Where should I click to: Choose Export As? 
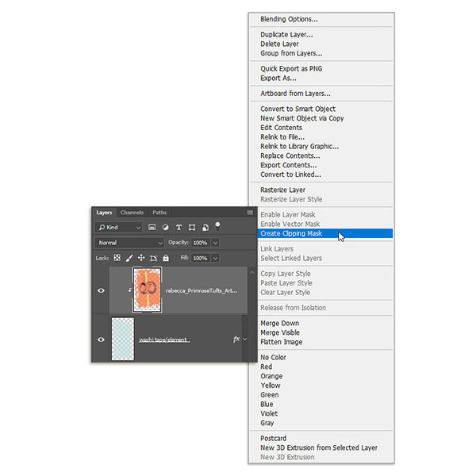(321, 78)
